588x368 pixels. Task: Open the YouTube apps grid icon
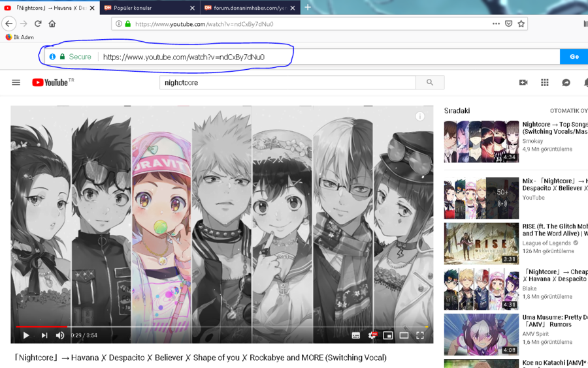544,82
